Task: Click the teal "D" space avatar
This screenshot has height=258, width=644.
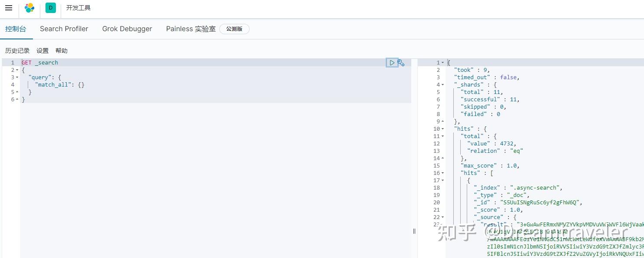Action: (x=50, y=7)
